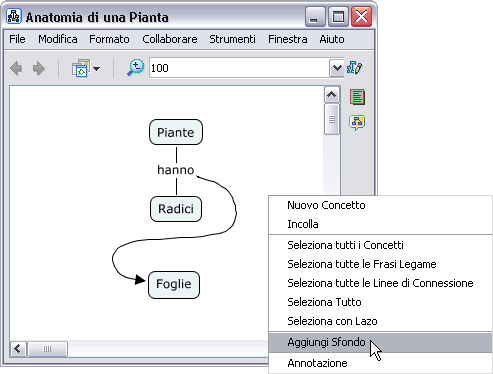
Task: Open the styles pencil icon at toolbar end
Action: pos(355,68)
